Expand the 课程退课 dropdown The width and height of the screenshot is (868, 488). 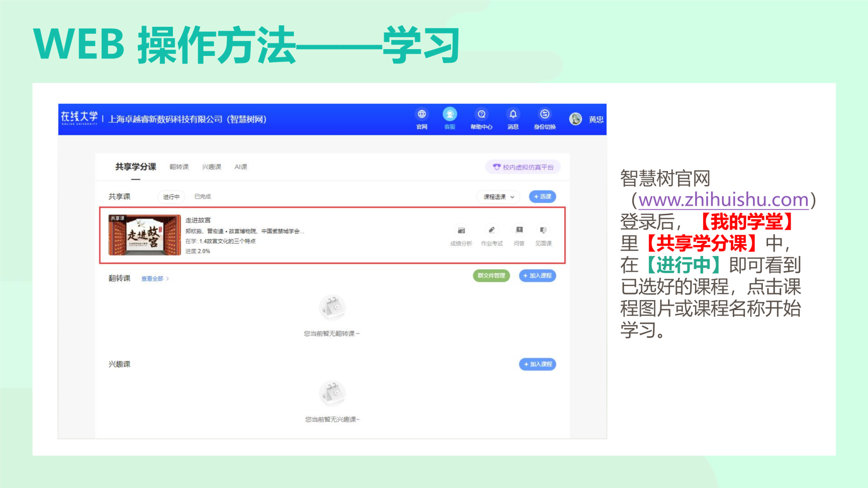click(498, 197)
